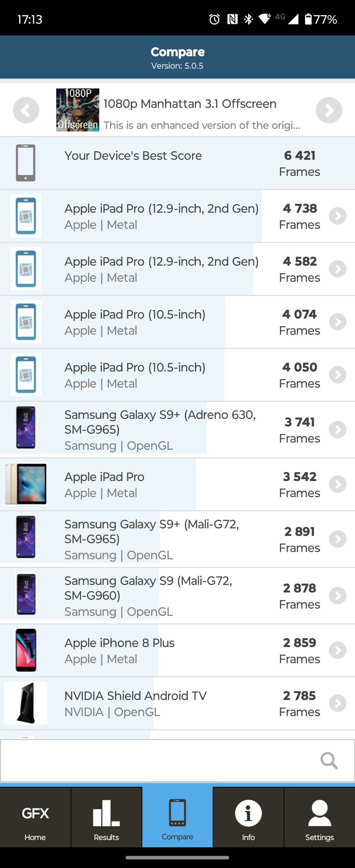Expand Samsung Galaxy S9+ Adreno 630 details
Image resolution: width=355 pixels, height=868 pixels.
(x=338, y=430)
